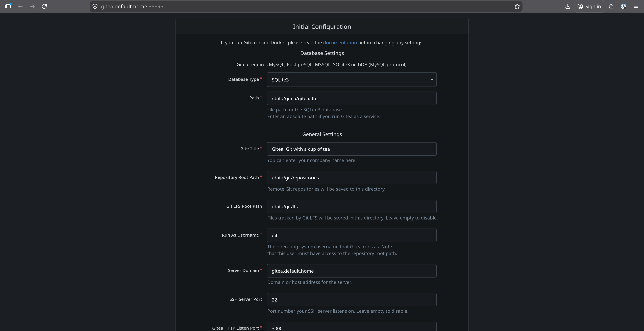Click the SSH Server Port field
Screen dimensions: 644x331
click(x=351, y=299)
